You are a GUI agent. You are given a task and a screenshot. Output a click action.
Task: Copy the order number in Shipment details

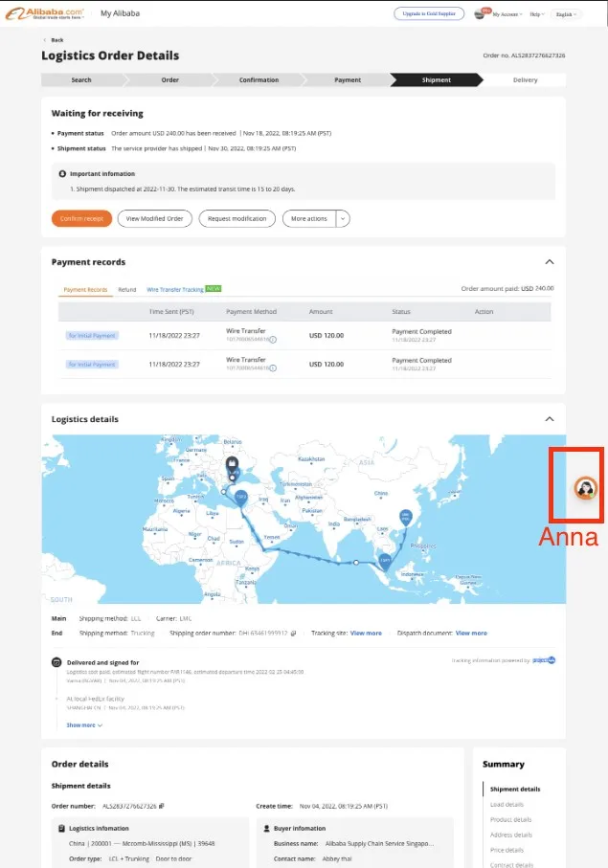tap(162, 807)
